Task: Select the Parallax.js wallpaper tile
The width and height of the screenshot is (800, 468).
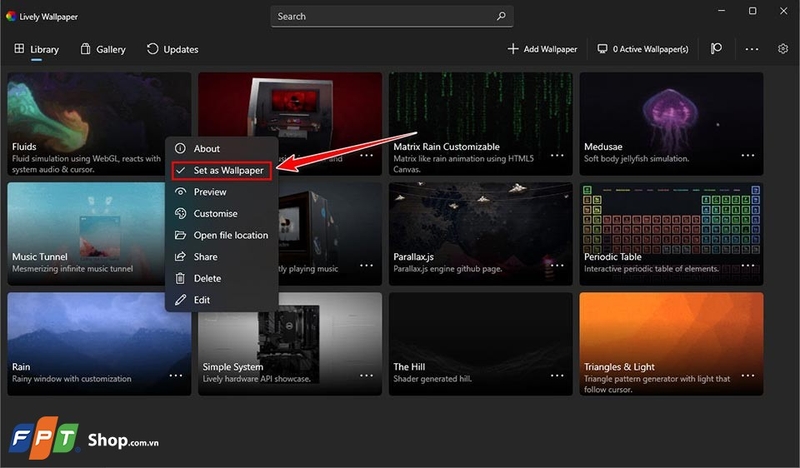Action: (481, 234)
